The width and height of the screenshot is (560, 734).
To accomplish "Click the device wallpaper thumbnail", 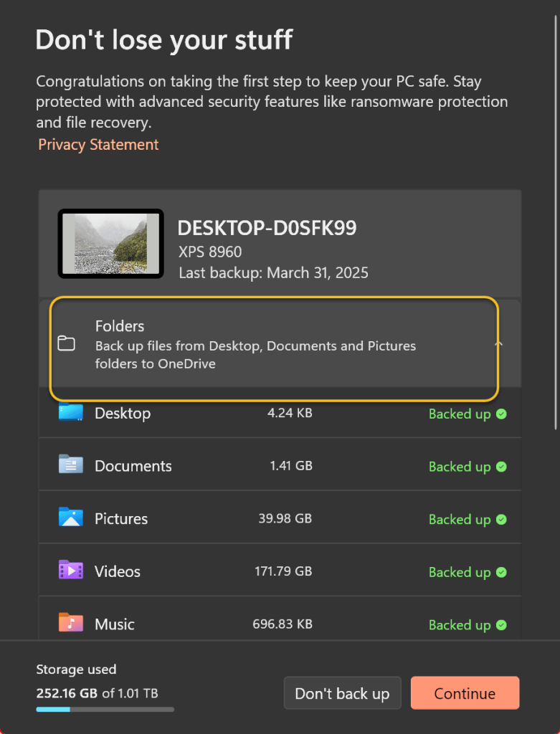I will coord(110,244).
